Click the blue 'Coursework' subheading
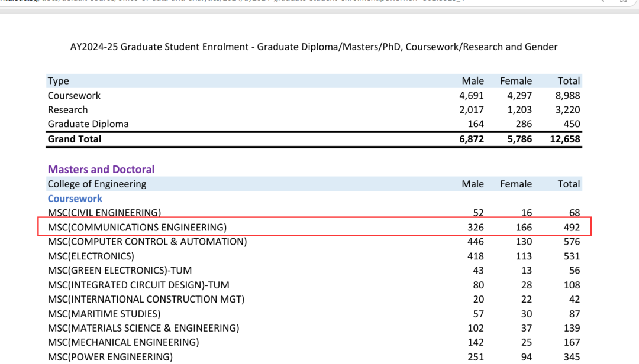The image size is (639, 364). pyautogui.click(x=75, y=199)
